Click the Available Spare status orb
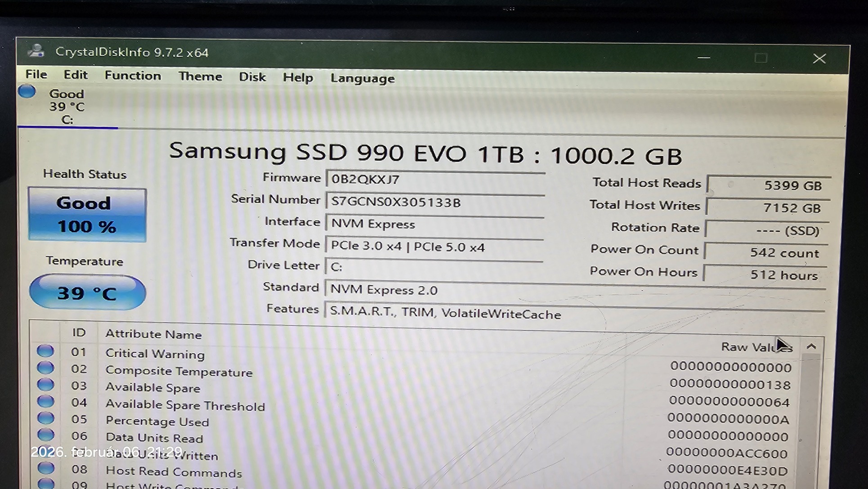Screen dimensions: 868x489 [x=45, y=385]
